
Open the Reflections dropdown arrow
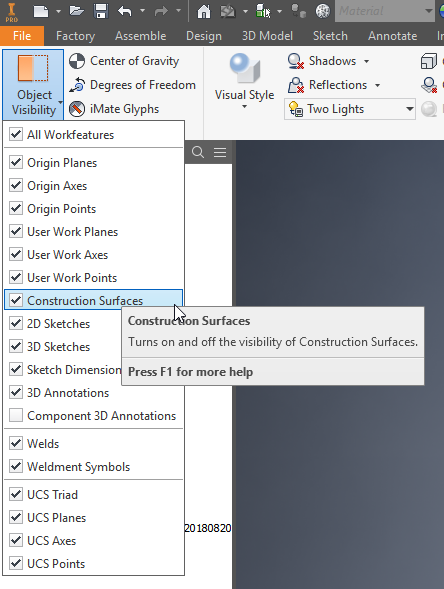coord(377,85)
